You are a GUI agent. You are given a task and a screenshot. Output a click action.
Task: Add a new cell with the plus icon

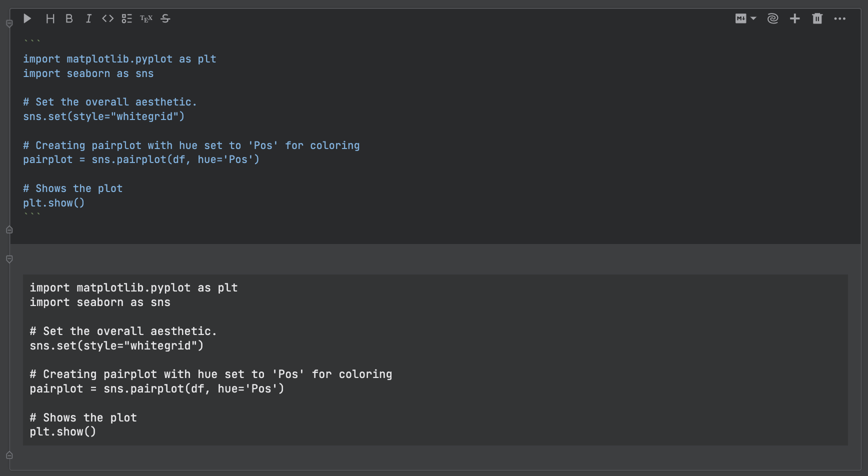794,18
